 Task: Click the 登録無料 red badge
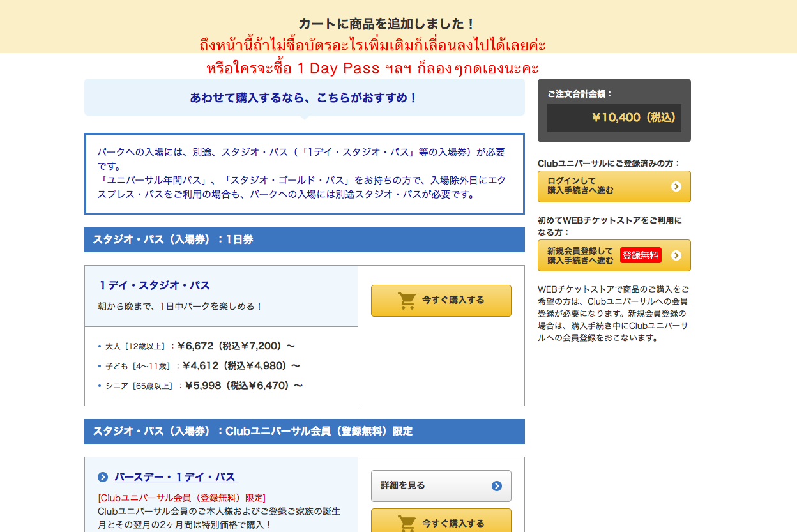[641, 255]
